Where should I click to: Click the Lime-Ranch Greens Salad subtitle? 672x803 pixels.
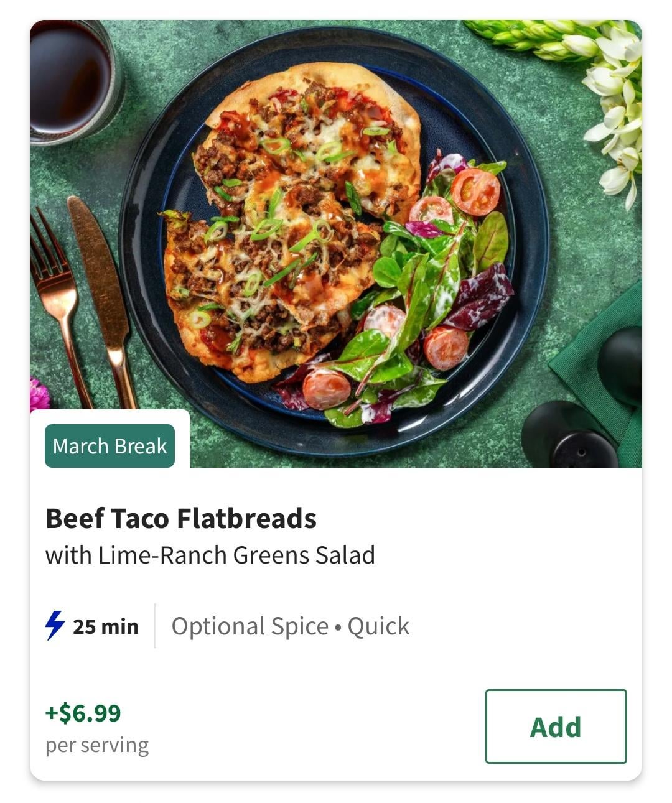tap(210, 555)
